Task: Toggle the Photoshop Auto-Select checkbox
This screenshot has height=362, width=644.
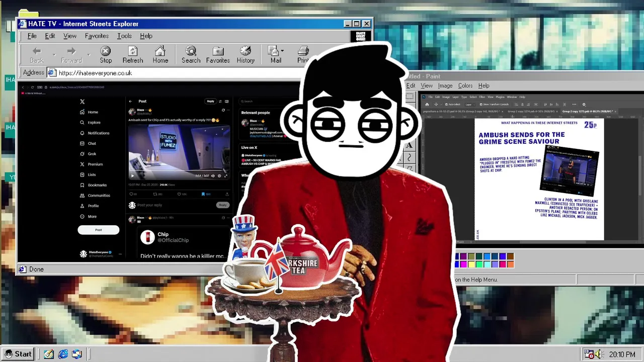Action: coord(446,105)
